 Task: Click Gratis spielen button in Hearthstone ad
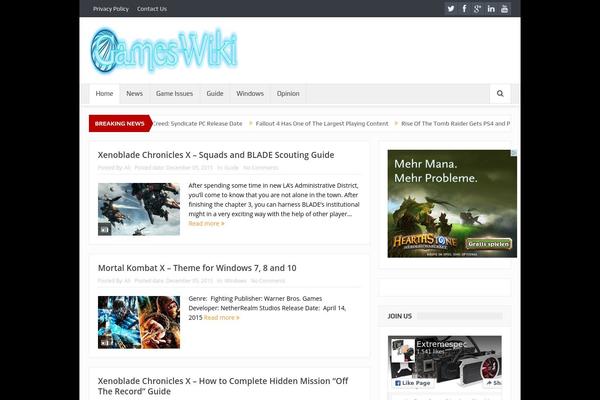pyautogui.click(x=489, y=244)
